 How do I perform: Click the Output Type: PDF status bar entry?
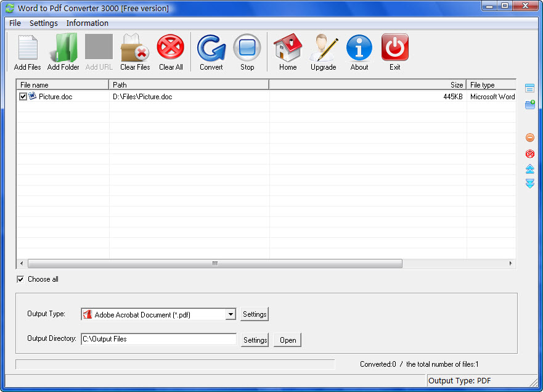tap(460, 380)
